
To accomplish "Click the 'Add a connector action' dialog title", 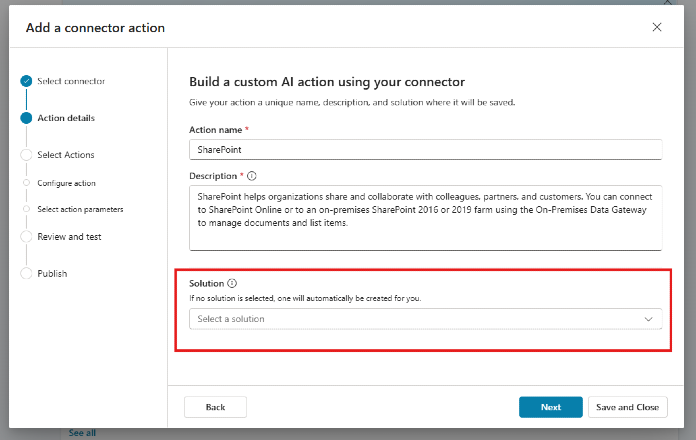I will [95, 28].
